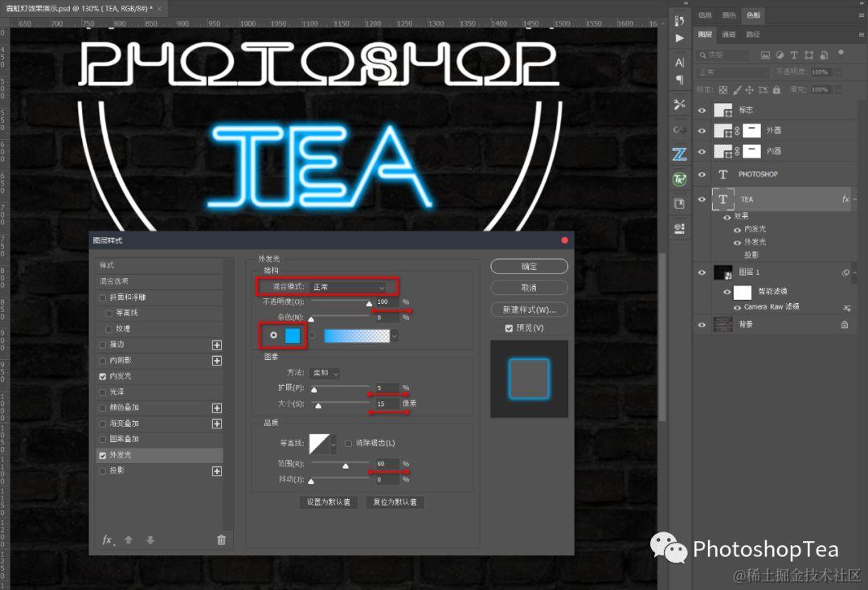Enable the 光泽 checkbox
Viewport: 868px width, 590px height.
tap(102, 392)
